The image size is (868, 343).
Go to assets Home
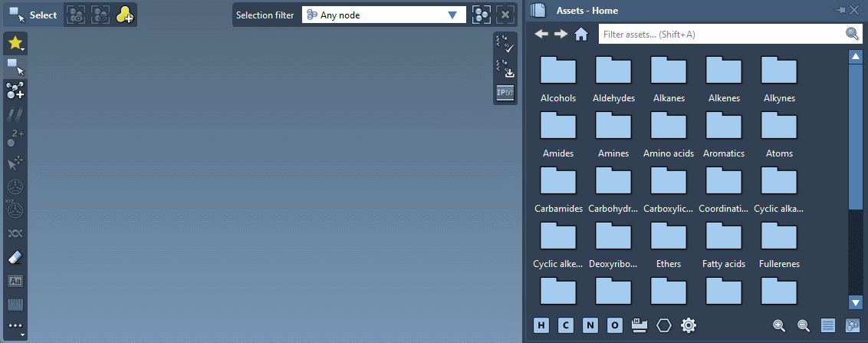coord(581,34)
